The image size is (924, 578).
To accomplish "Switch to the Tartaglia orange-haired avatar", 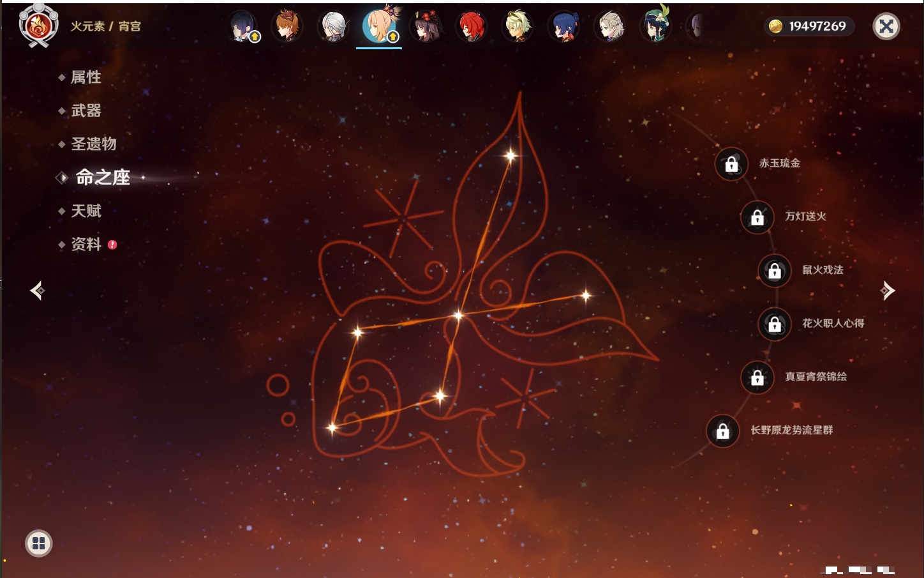I will [x=287, y=27].
